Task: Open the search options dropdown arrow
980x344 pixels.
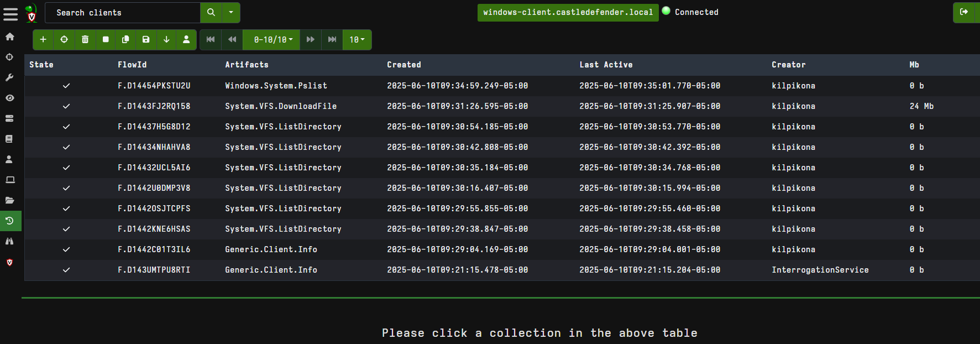Action: click(x=231, y=12)
